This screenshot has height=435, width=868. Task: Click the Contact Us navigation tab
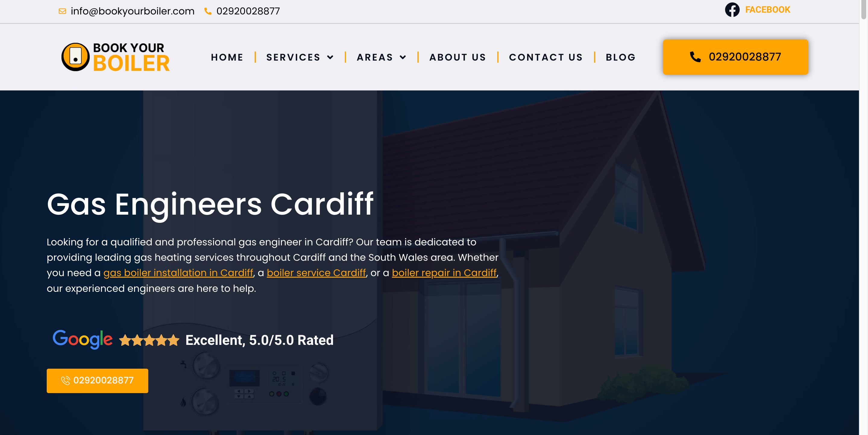pyautogui.click(x=546, y=57)
